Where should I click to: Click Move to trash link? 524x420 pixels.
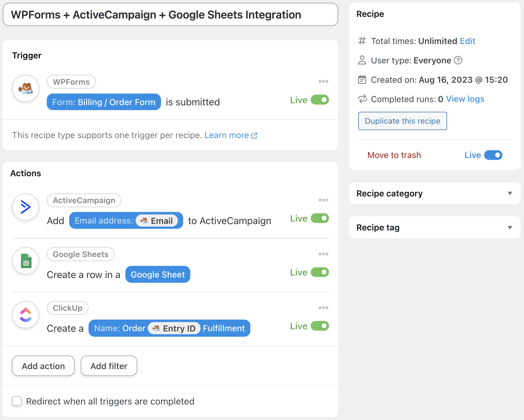coord(394,155)
